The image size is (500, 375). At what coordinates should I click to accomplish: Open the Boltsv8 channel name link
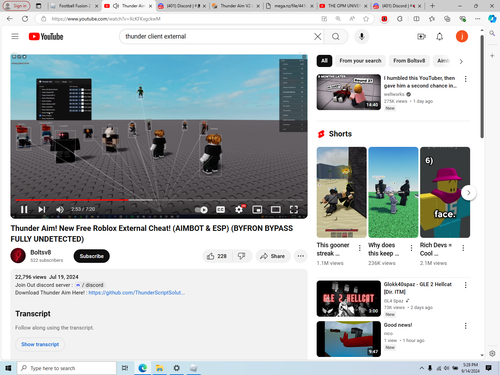tap(41, 252)
